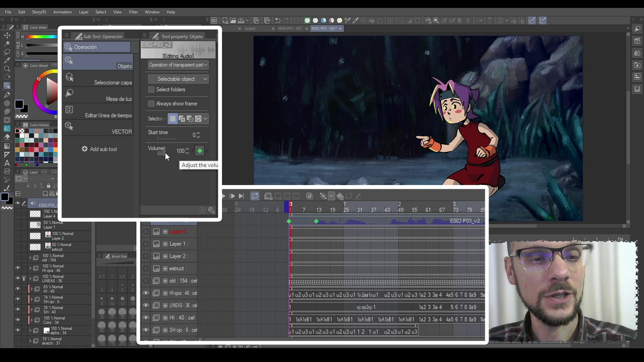Open the File menu
The image size is (644, 362).
[x=8, y=12]
